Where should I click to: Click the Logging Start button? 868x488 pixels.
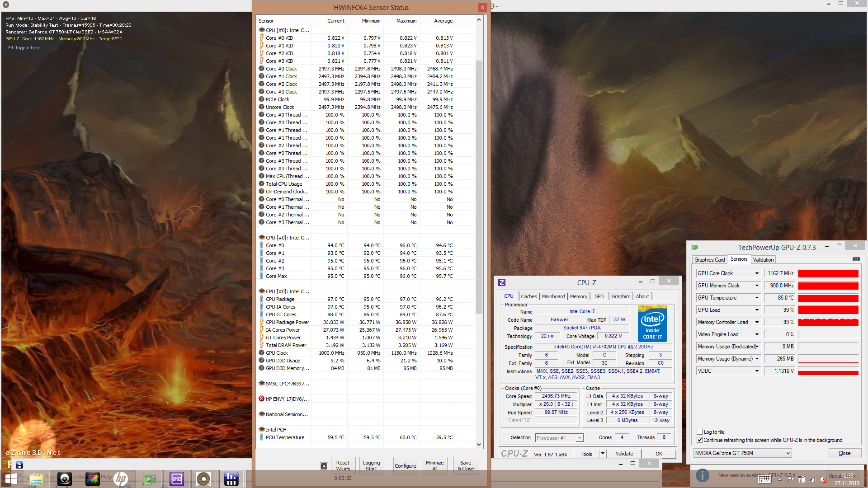click(371, 465)
